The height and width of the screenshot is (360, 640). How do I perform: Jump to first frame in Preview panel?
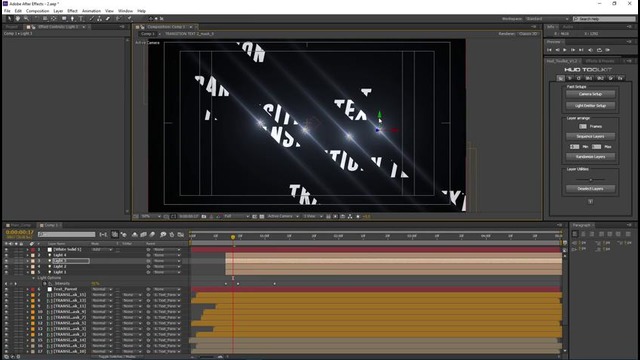click(549, 50)
